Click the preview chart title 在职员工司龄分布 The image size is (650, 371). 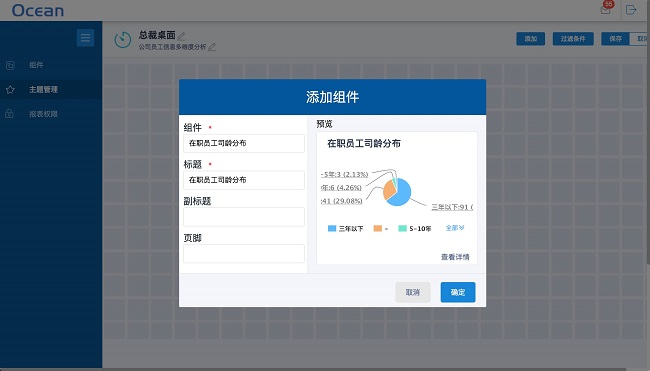pos(364,143)
